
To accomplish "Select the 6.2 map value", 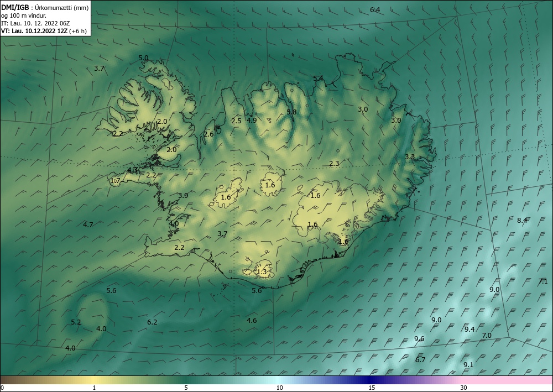I will point(152,322).
